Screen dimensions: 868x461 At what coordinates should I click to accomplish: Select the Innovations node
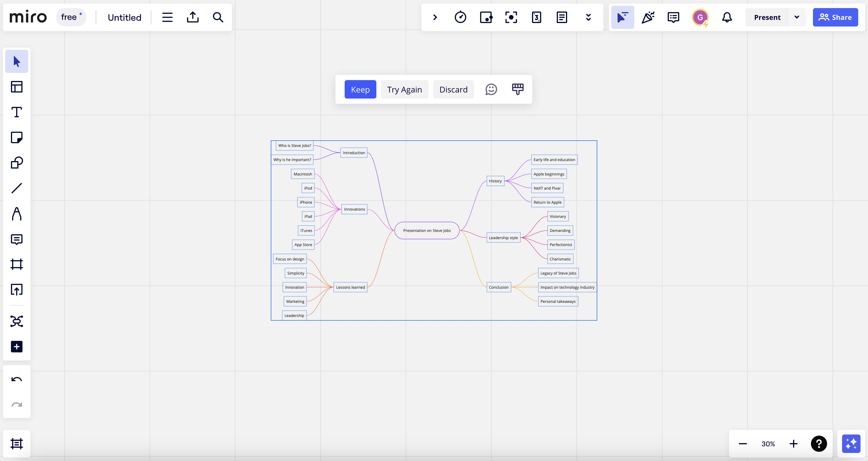click(x=354, y=209)
